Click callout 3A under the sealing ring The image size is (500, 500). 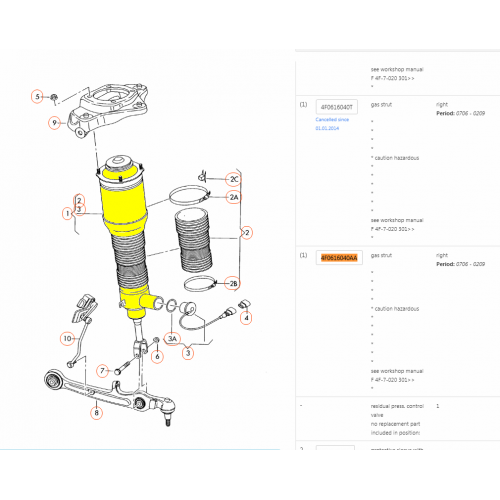(x=172, y=339)
